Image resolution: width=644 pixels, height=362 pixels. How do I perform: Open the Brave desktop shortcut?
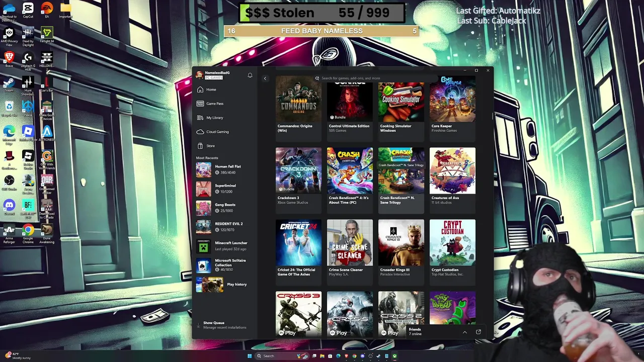pyautogui.click(x=9, y=60)
